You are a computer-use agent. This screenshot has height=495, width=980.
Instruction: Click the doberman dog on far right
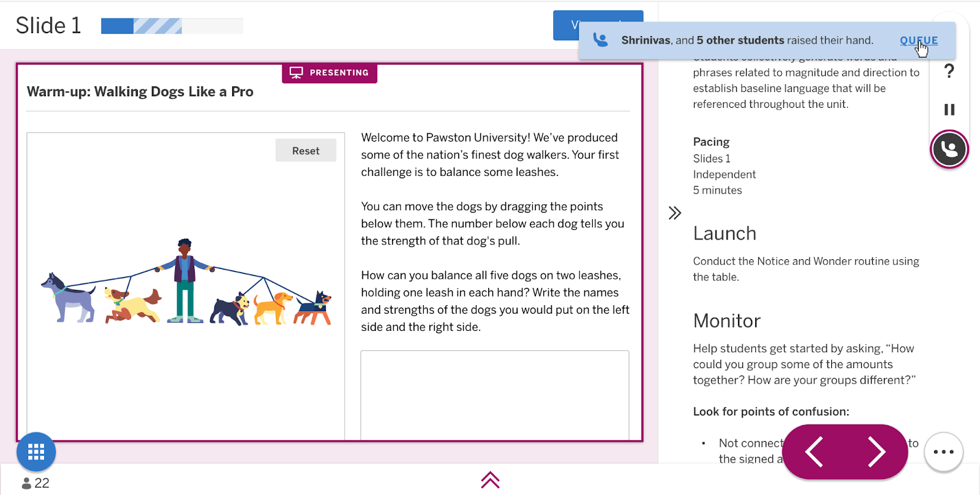point(313,308)
